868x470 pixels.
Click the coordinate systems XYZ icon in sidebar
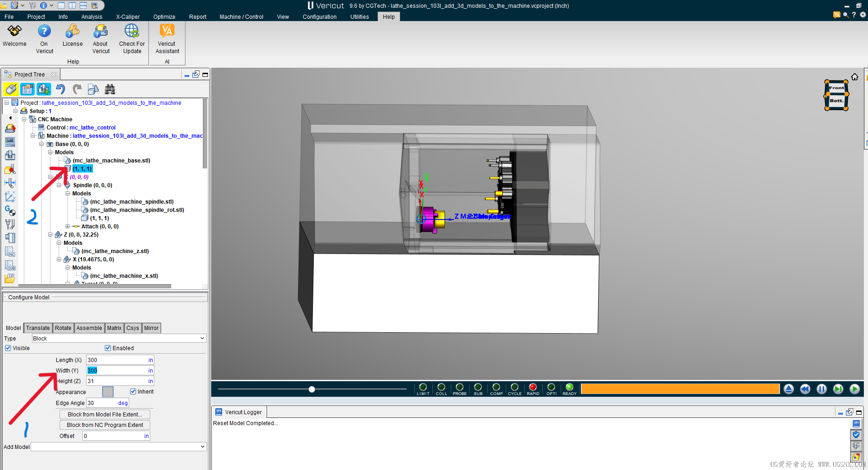click(10, 196)
